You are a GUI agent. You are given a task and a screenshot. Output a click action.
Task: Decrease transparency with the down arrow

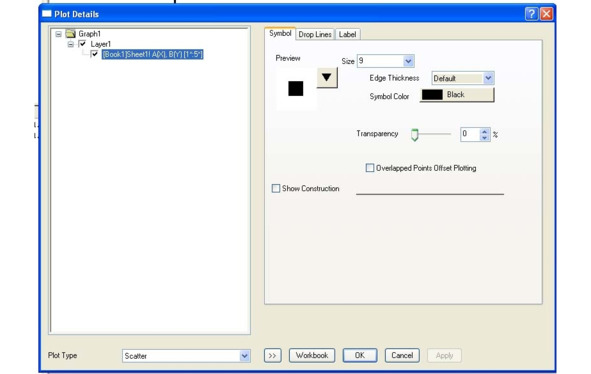click(x=485, y=138)
